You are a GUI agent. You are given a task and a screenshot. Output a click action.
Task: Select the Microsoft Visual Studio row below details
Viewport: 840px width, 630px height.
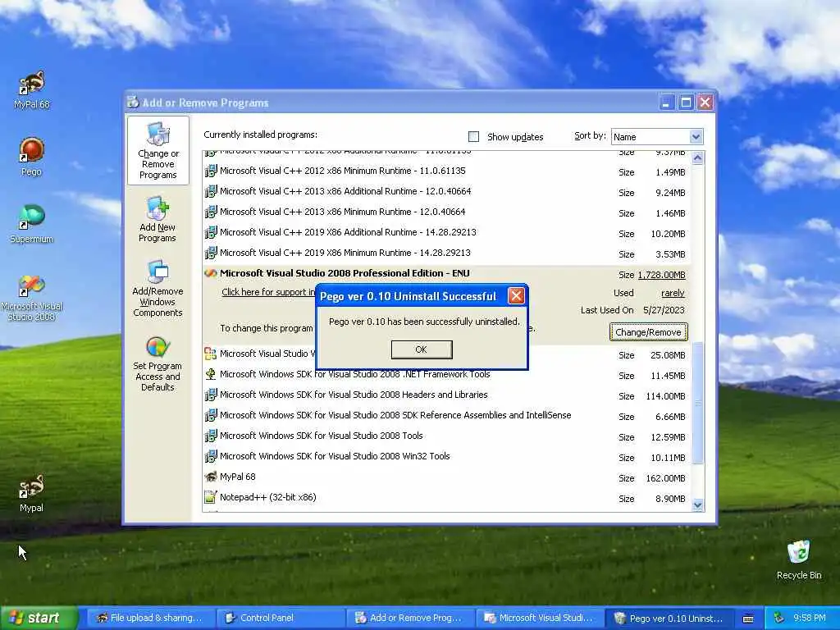[447, 354]
